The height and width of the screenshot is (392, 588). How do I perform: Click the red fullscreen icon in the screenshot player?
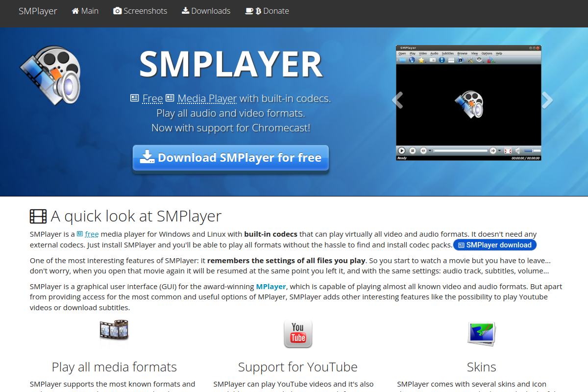pyautogui.click(x=508, y=151)
